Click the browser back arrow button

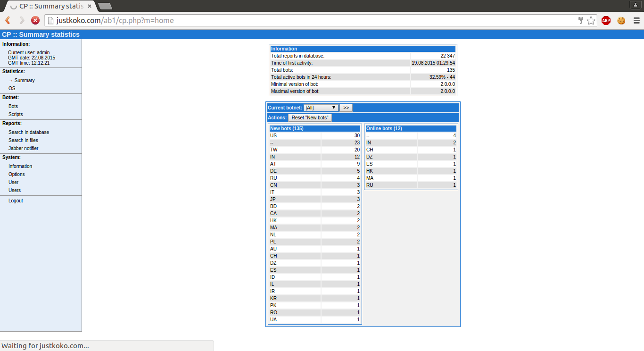click(8, 20)
